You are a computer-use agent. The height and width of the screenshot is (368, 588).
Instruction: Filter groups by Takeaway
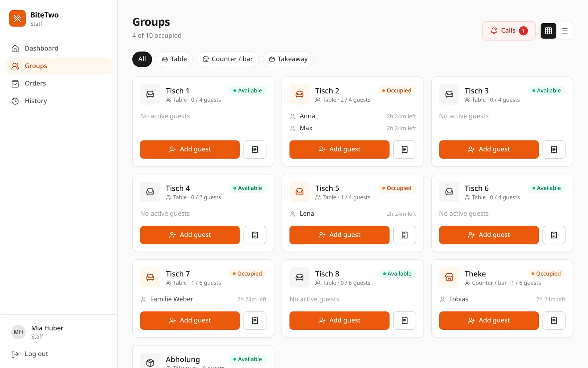(x=288, y=59)
